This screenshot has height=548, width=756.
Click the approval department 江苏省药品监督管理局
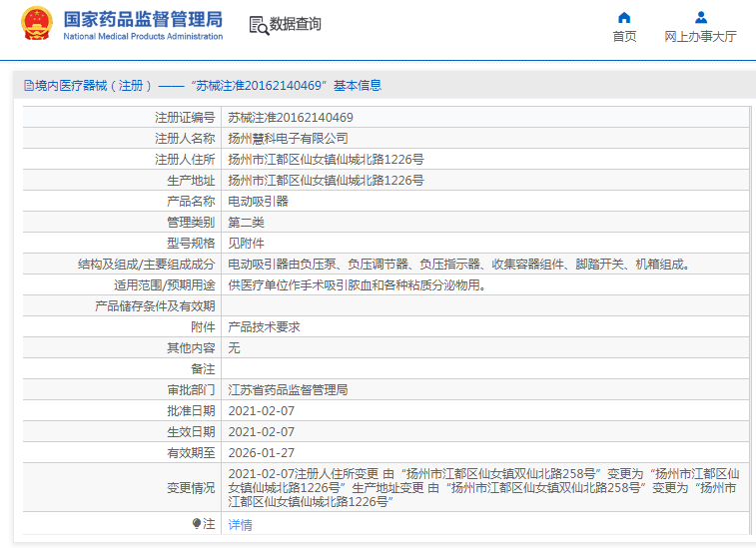[x=288, y=389]
